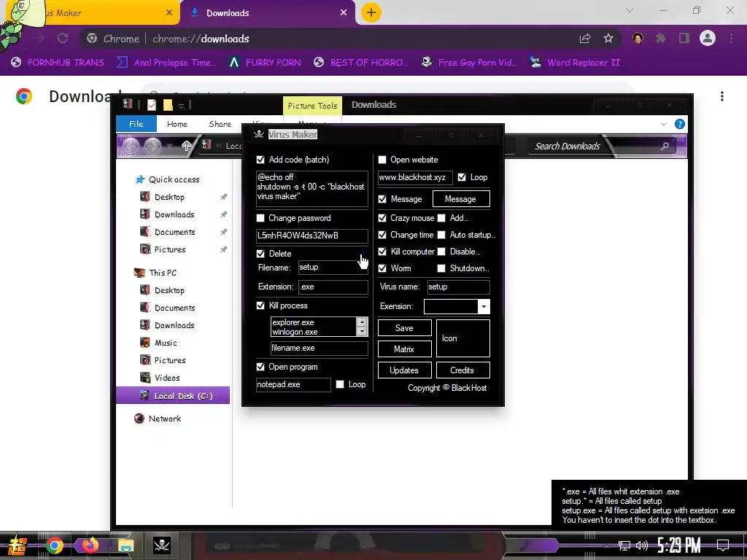Open File Explorer from the taskbar
The width and height of the screenshot is (747, 560).
coord(125,545)
